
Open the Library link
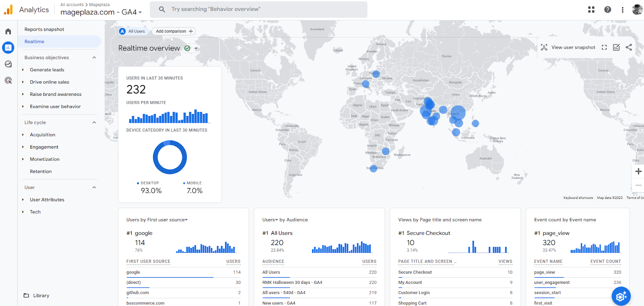[41, 296]
